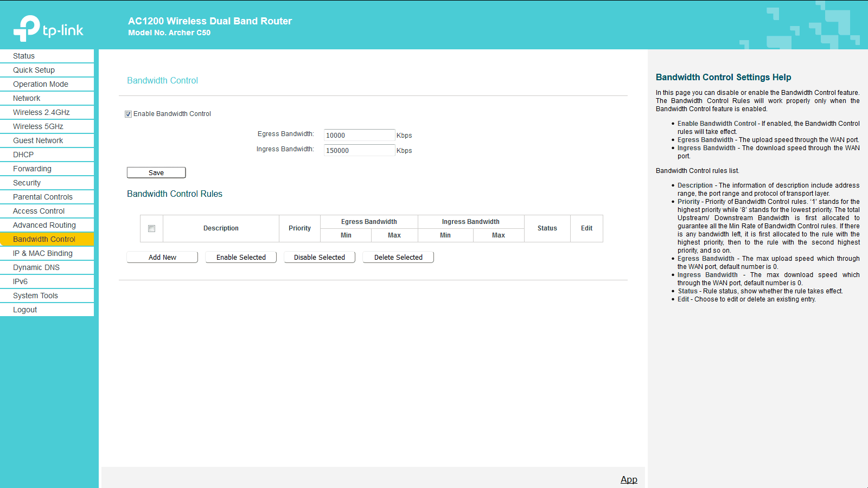
Task: Click the Bandwidth Control page title
Action: point(162,80)
